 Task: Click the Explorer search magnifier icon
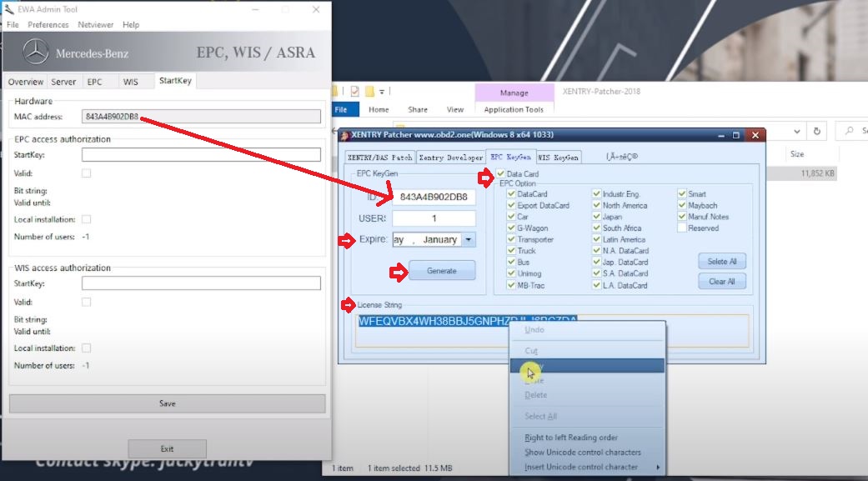point(849,131)
